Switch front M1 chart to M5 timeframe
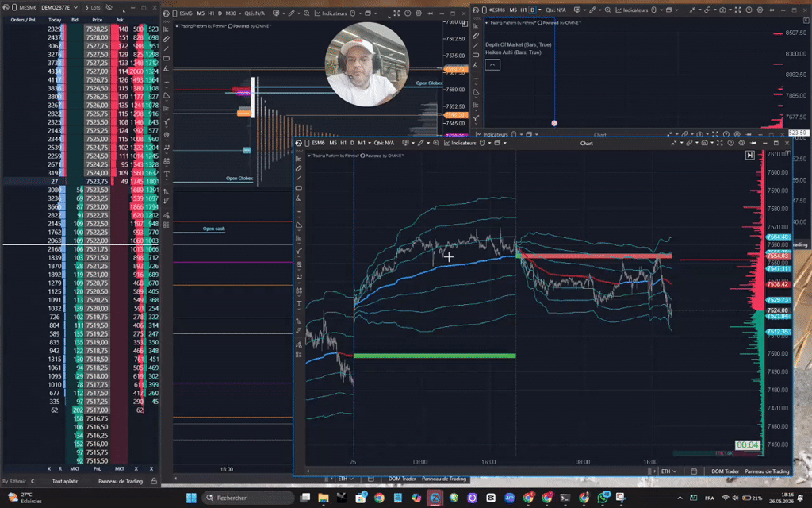Viewport: 812px width, 508px height. tap(333, 143)
